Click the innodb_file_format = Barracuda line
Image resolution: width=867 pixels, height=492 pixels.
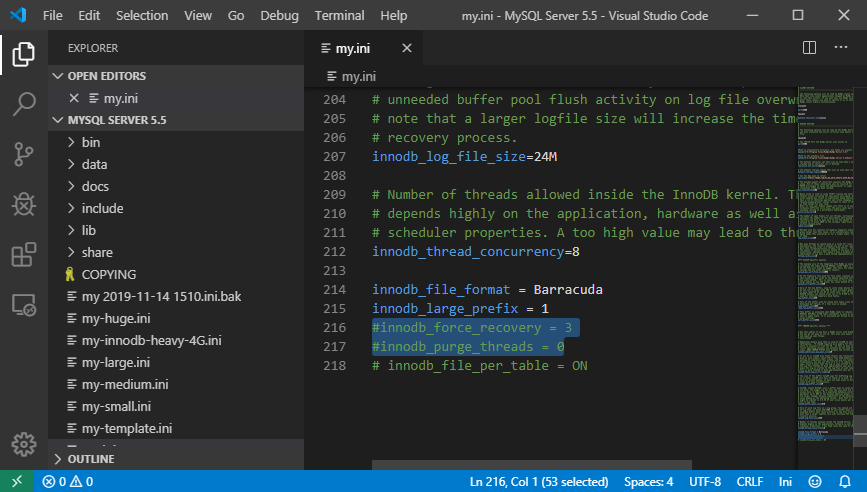(x=487, y=289)
